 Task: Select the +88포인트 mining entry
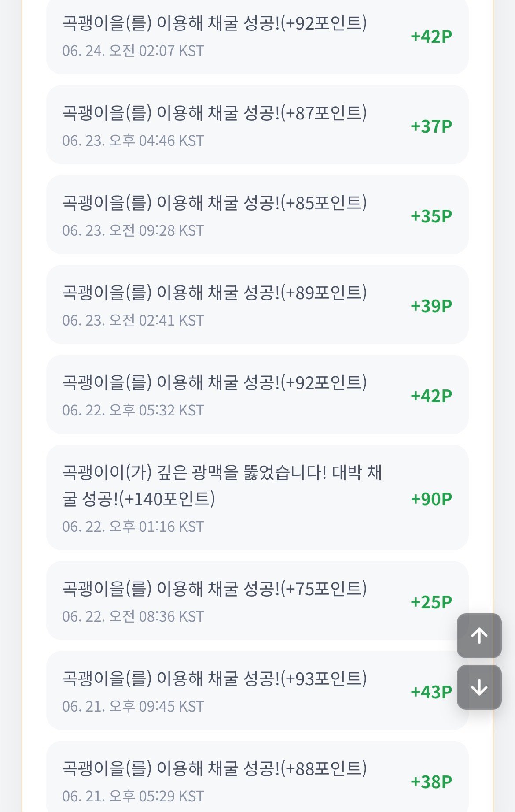click(257, 776)
